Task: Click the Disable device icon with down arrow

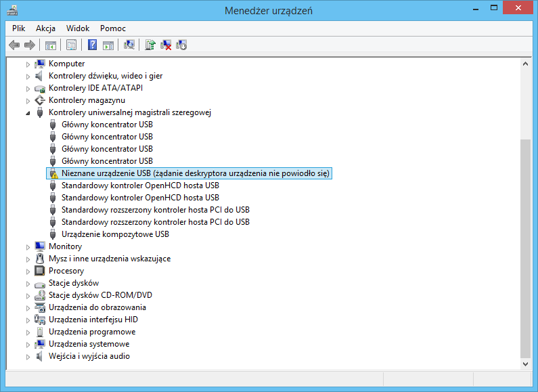Action: (x=181, y=45)
